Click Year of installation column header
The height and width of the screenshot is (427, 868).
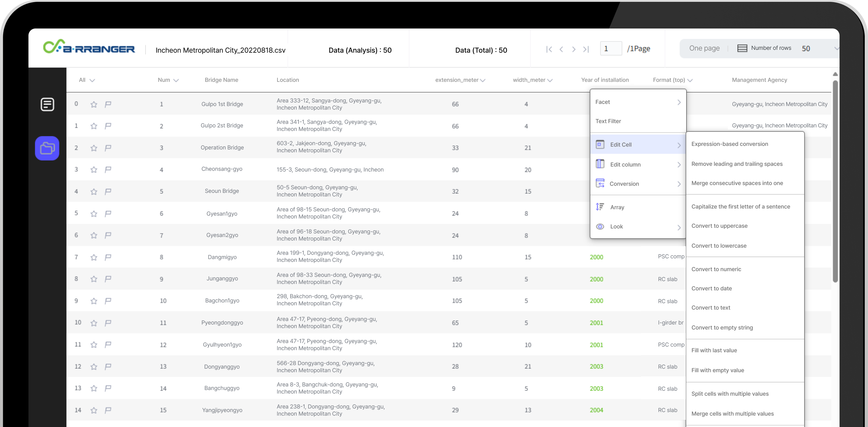[605, 80]
